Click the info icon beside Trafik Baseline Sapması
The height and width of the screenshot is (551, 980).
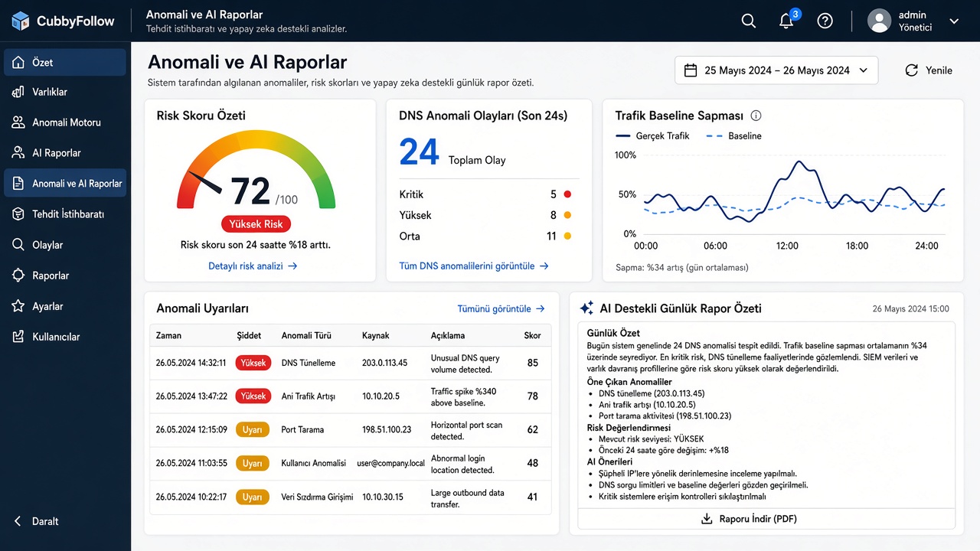[756, 116]
